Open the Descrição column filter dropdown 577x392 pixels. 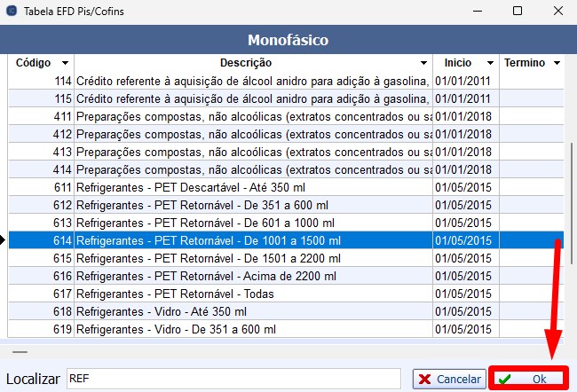[423, 63]
